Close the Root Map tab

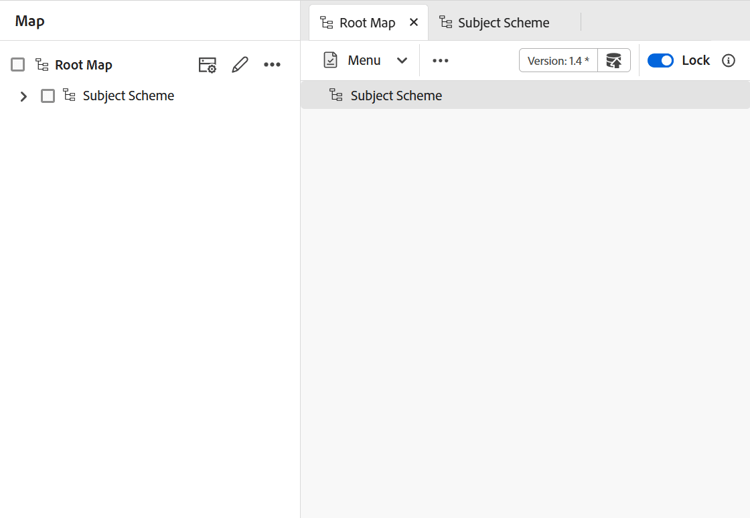pos(414,22)
